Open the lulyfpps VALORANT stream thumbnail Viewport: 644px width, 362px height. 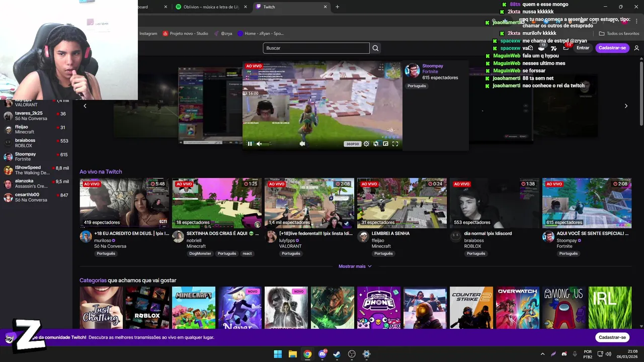point(309,203)
